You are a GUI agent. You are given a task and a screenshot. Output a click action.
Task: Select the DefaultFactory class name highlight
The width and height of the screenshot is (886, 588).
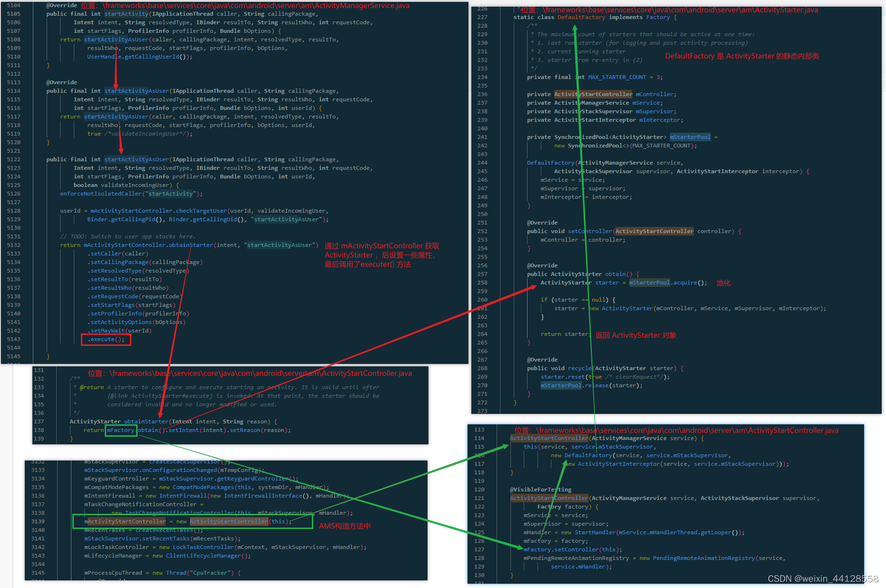tap(581, 17)
